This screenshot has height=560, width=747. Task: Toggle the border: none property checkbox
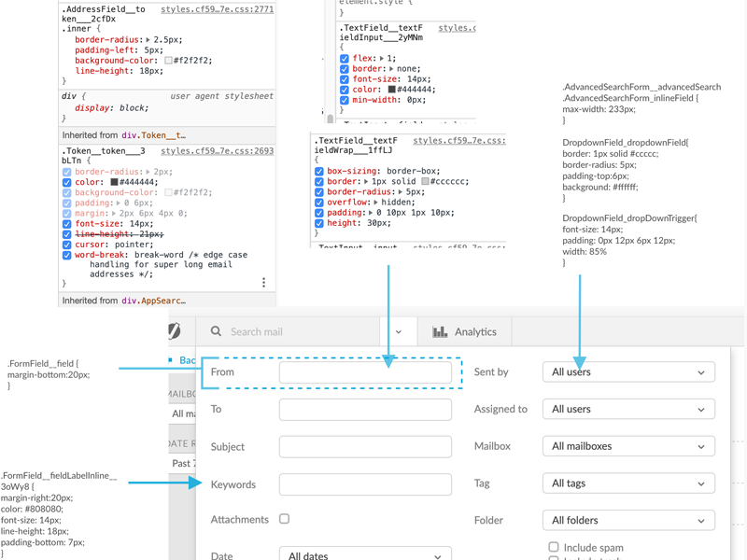tap(345, 69)
